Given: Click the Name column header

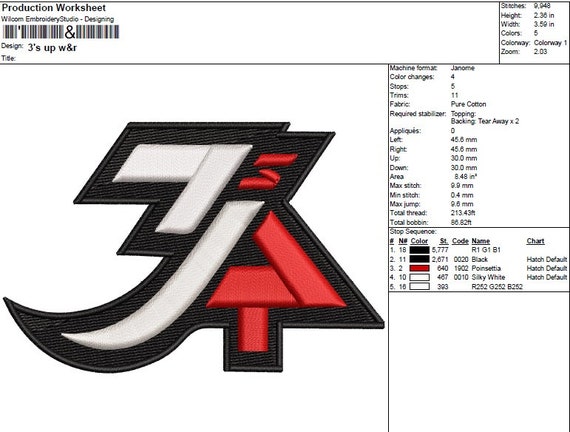Looking at the screenshot, I should pyautogui.click(x=481, y=241).
